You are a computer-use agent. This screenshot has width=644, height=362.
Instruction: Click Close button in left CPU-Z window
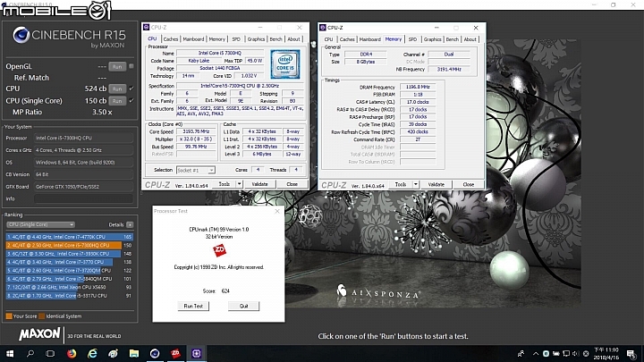point(292,184)
